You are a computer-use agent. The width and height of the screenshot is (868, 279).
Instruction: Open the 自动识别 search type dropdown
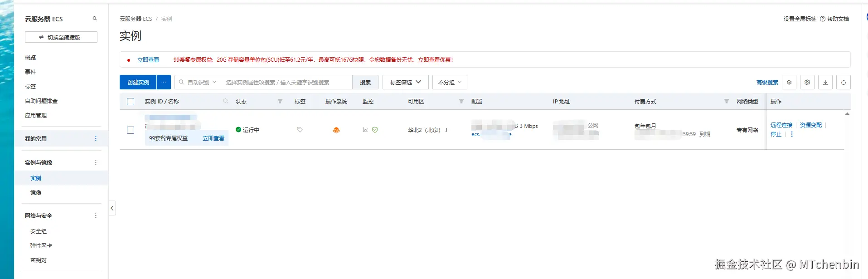(202, 82)
